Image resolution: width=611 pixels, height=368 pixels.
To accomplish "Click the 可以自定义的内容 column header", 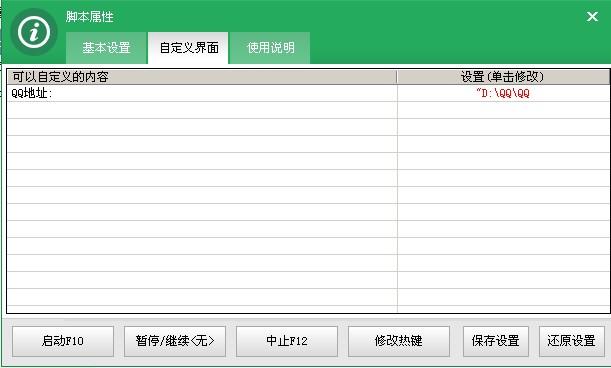I will point(202,77).
